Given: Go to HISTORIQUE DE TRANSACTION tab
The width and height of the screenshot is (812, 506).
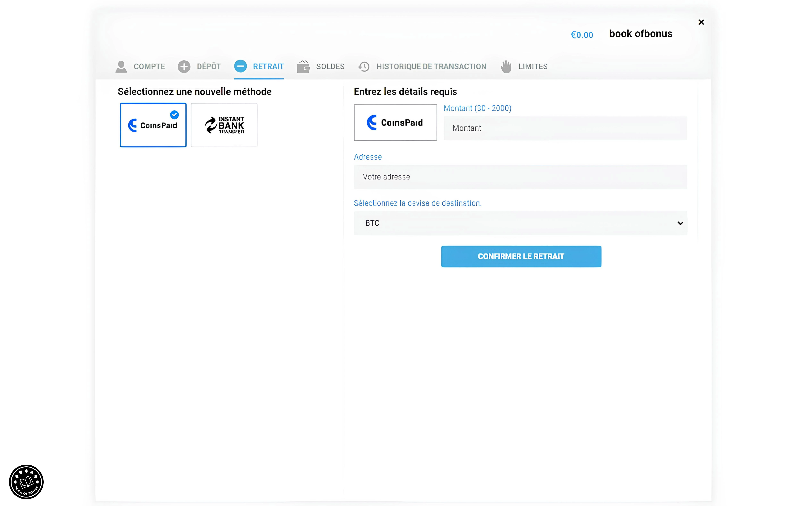Looking at the screenshot, I should (x=422, y=67).
